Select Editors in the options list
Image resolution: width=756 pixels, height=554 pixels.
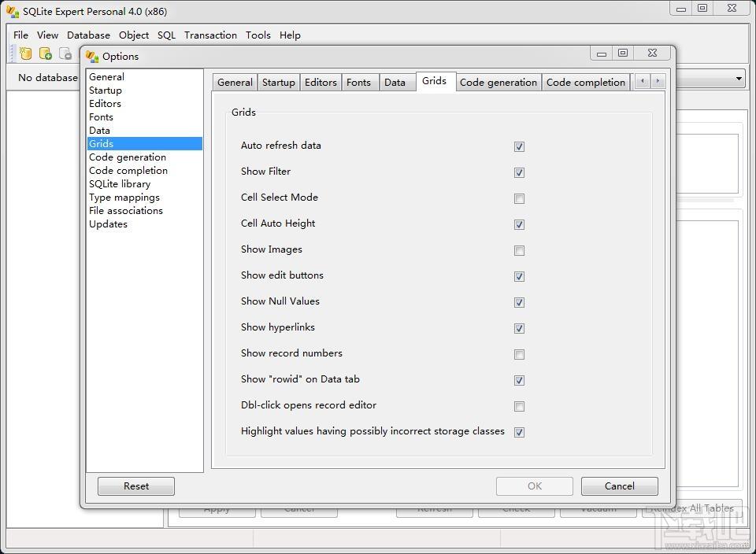click(x=145, y=104)
